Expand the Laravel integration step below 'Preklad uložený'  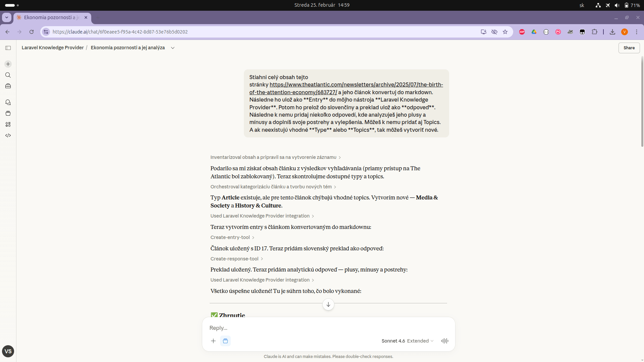tap(262, 280)
